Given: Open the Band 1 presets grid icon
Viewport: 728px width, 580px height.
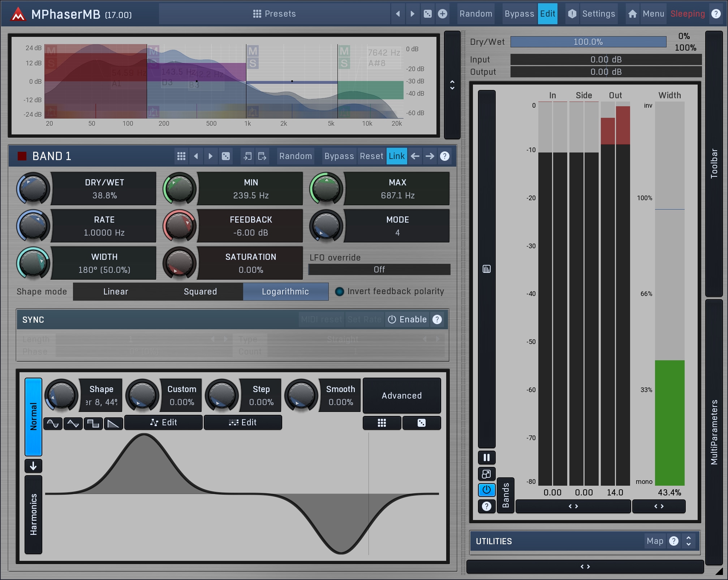Looking at the screenshot, I should pyautogui.click(x=181, y=156).
